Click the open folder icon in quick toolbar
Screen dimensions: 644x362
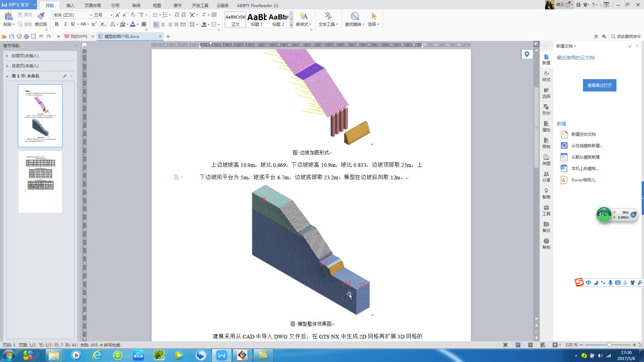tap(4, 36)
